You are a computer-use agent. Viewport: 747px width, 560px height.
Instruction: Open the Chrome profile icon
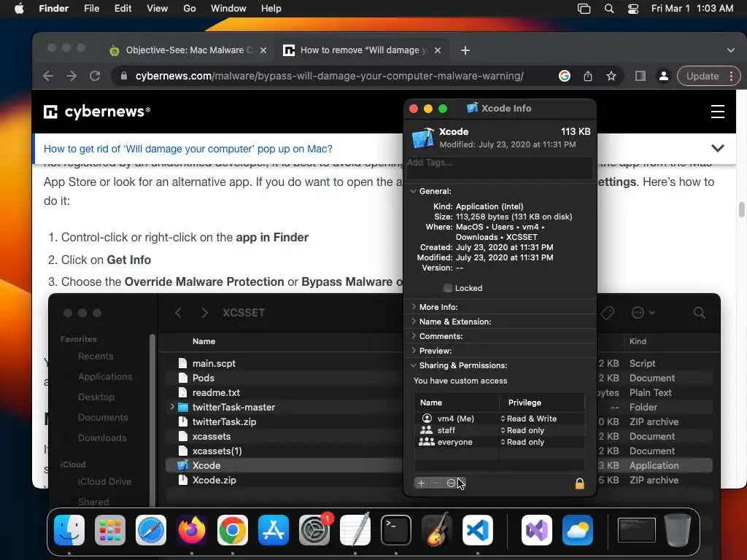click(663, 76)
